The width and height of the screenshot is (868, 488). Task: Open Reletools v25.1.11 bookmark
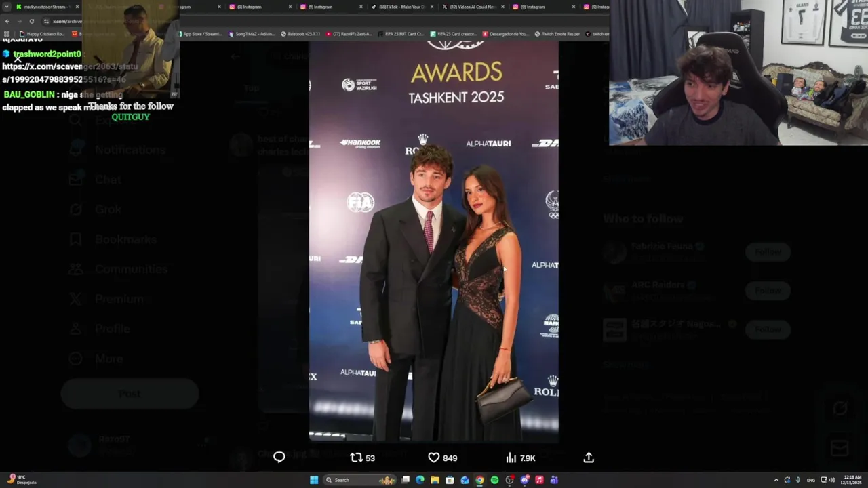point(300,33)
